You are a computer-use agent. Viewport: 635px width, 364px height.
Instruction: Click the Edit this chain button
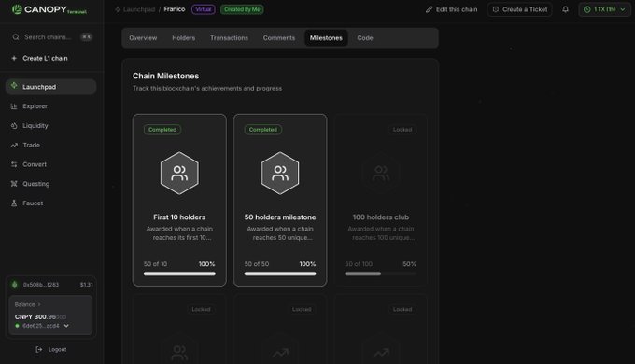451,9
